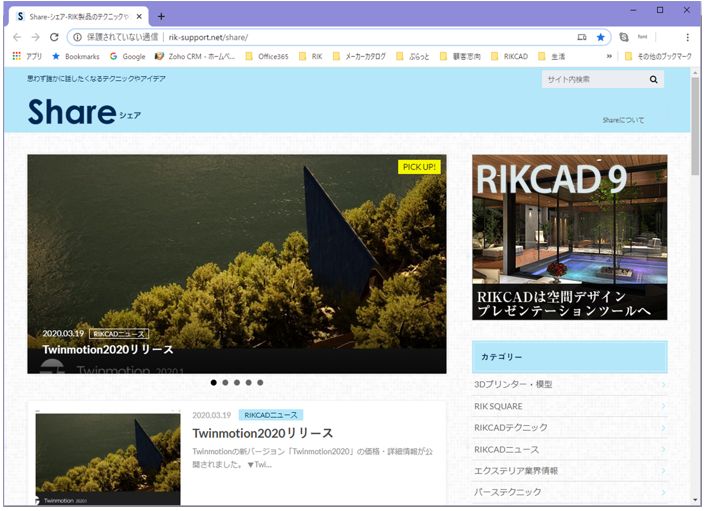Select the fourth carousel dot
This screenshot has width=708, height=511.
(x=248, y=382)
